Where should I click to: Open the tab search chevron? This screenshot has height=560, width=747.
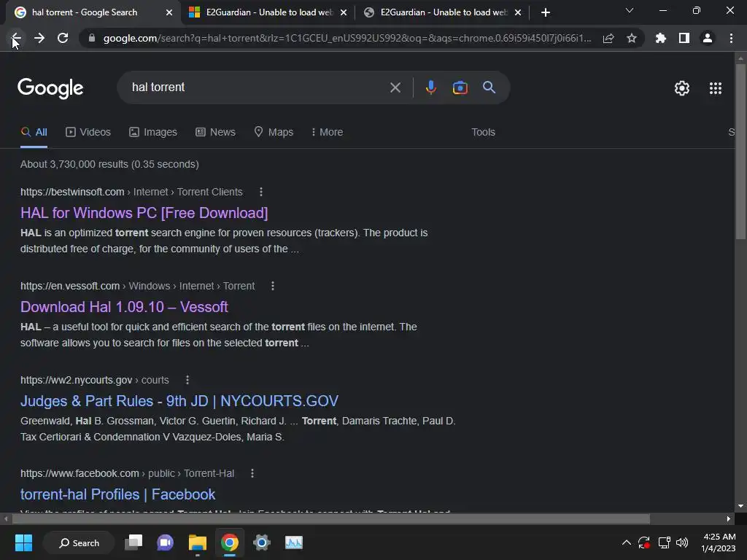click(x=630, y=10)
